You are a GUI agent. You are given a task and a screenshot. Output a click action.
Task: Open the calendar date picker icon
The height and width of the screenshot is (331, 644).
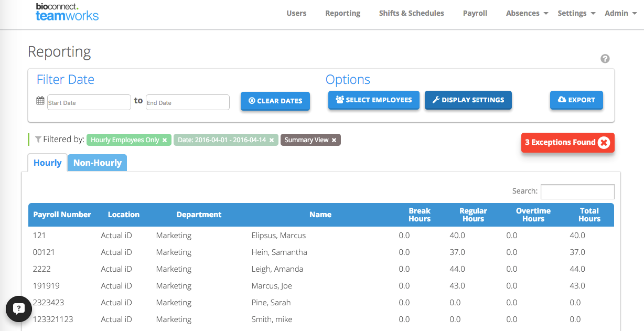(x=40, y=100)
